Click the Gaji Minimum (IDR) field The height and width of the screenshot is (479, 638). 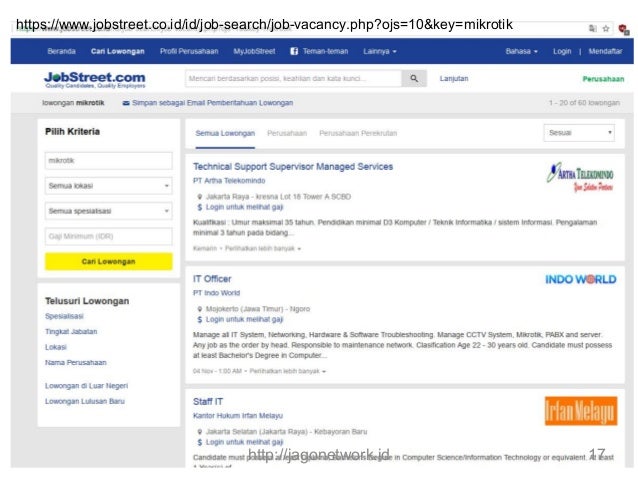(x=109, y=236)
